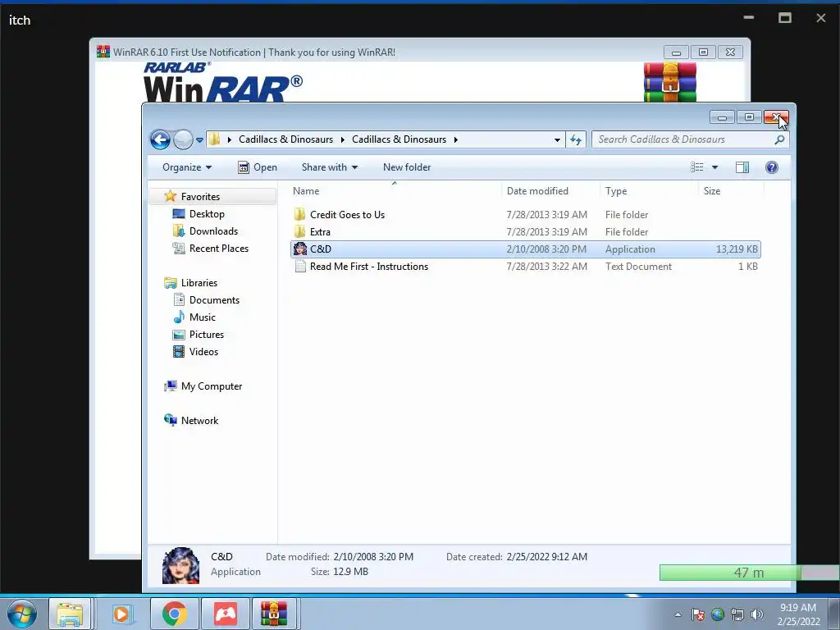Minimize the WinRAR First Use Notification window
The height and width of the screenshot is (630, 840).
tap(676, 52)
